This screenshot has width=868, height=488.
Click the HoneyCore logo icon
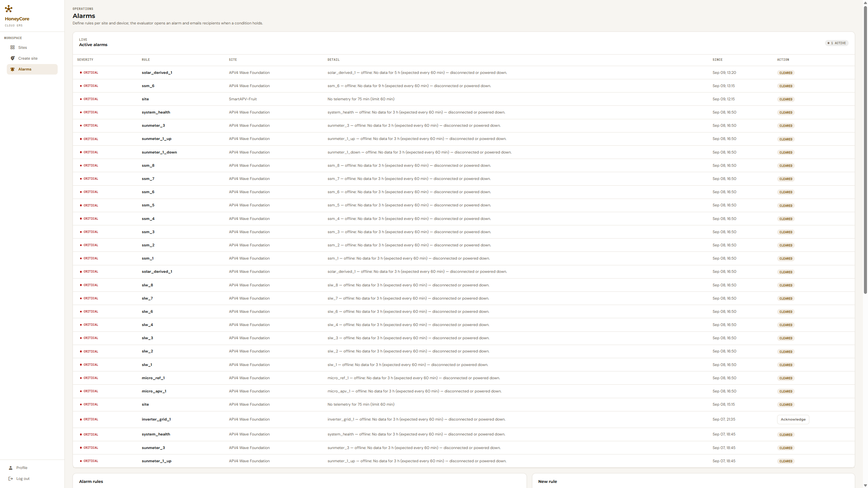coord(9,9)
